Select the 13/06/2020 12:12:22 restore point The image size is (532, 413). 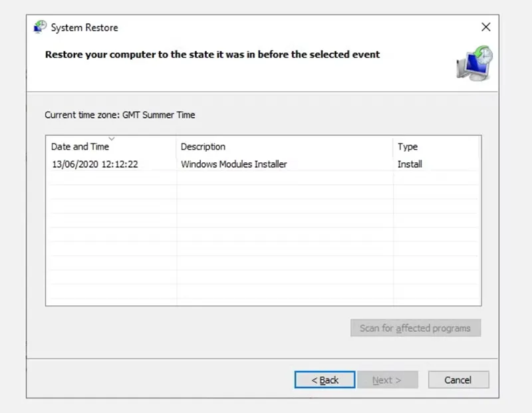94,164
